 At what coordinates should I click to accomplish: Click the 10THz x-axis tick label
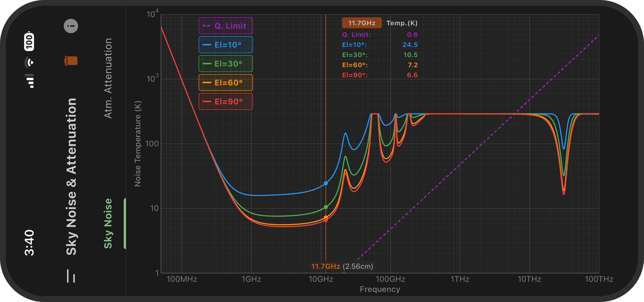pyautogui.click(x=529, y=279)
